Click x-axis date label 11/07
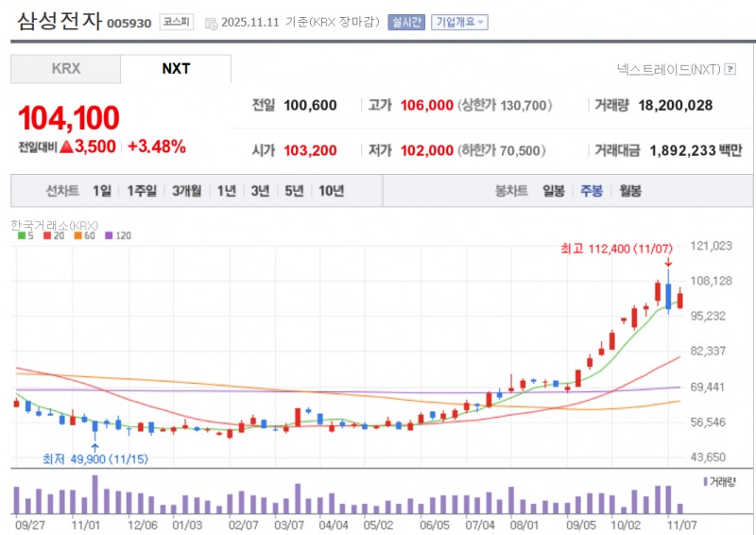This screenshot has height=535, width=756. pyautogui.click(x=681, y=525)
